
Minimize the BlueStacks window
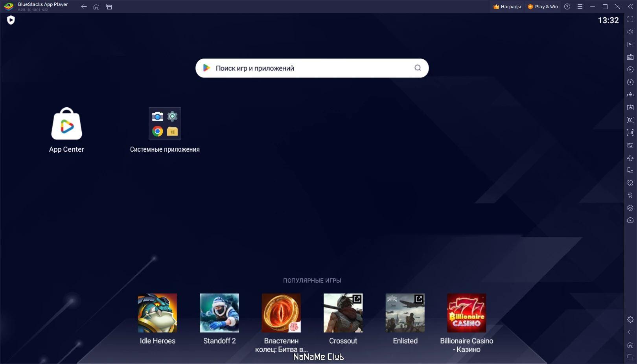tap(593, 7)
